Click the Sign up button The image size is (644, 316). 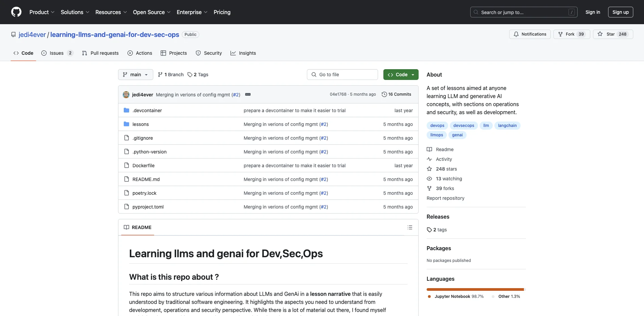(621, 12)
